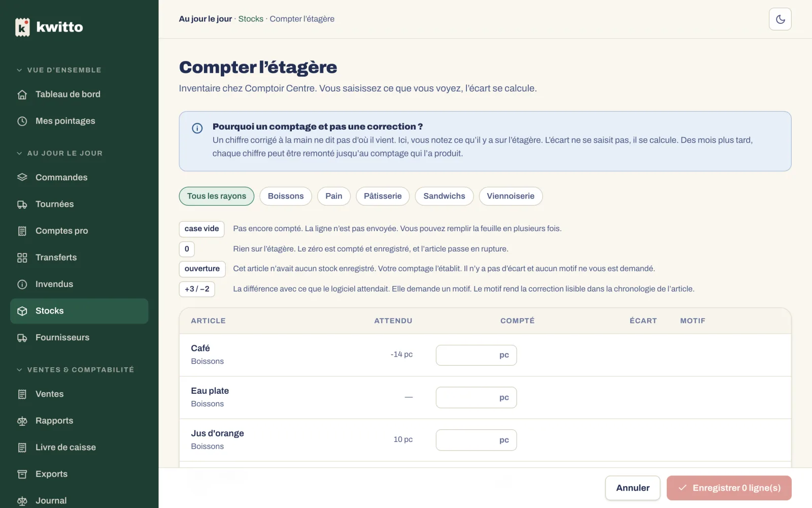The height and width of the screenshot is (508, 812).
Task: Filter by Viennoiserie rayon
Action: tap(511, 196)
